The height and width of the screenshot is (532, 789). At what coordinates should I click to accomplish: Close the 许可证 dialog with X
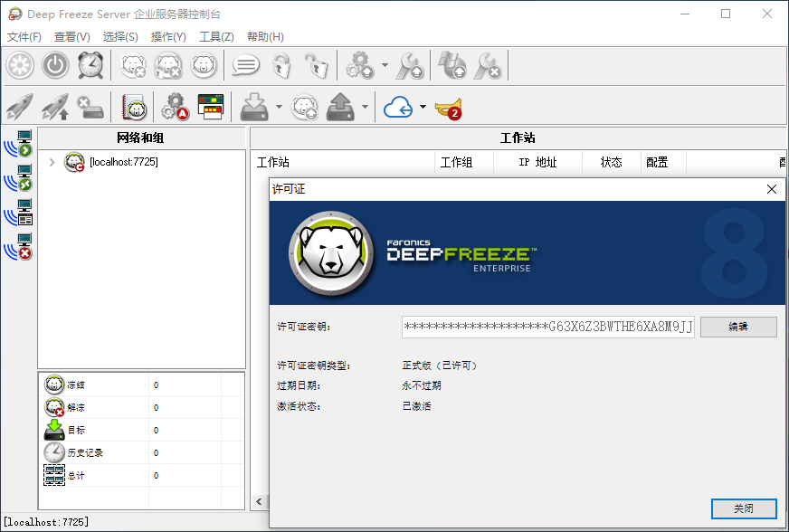772,189
